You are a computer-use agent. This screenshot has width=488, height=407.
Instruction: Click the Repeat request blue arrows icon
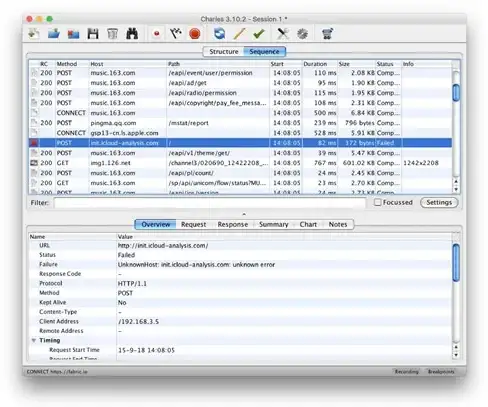pos(219,34)
